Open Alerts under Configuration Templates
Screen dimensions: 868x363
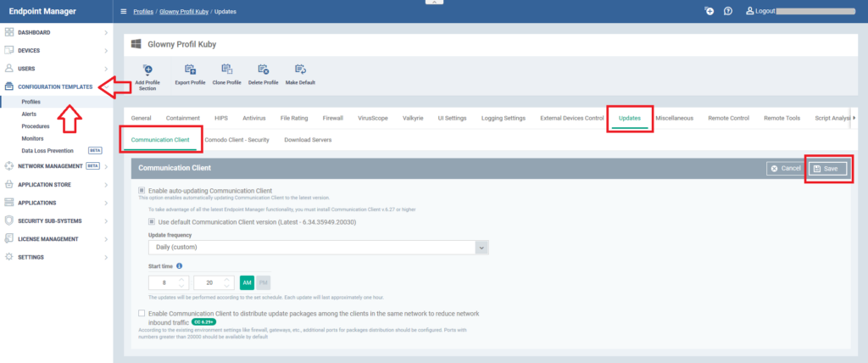pos(29,114)
